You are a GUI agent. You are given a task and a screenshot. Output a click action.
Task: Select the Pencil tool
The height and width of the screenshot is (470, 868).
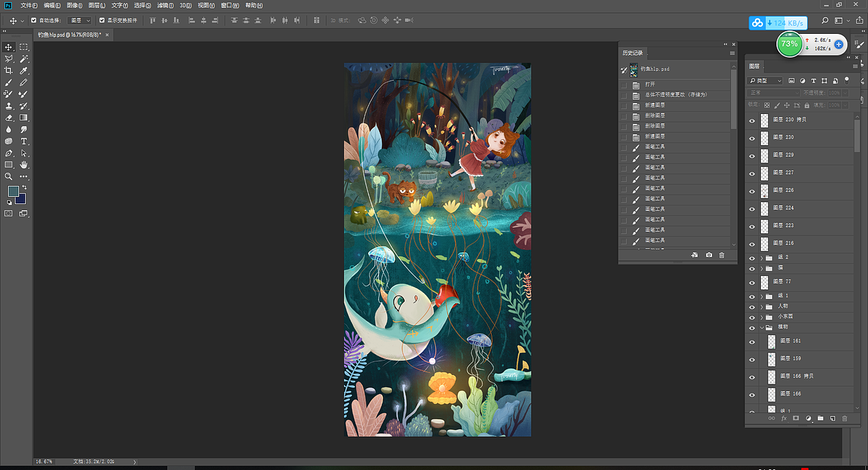coord(24,82)
